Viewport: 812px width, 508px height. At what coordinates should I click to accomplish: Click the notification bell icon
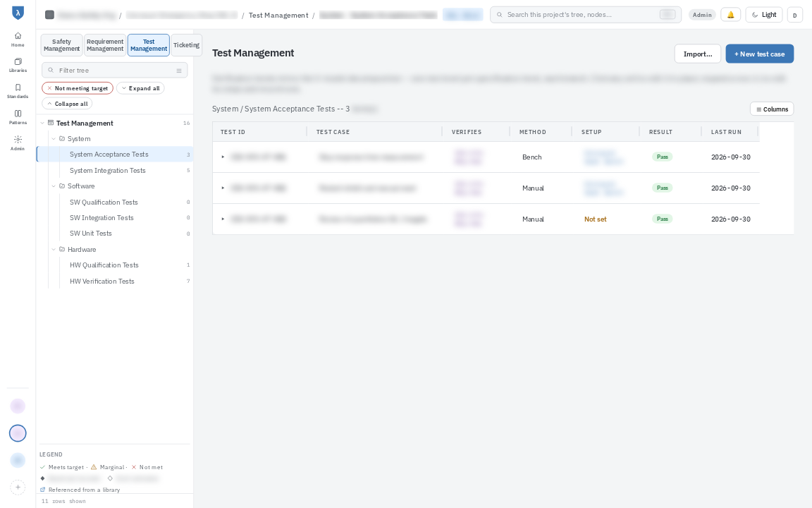[x=731, y=15]
